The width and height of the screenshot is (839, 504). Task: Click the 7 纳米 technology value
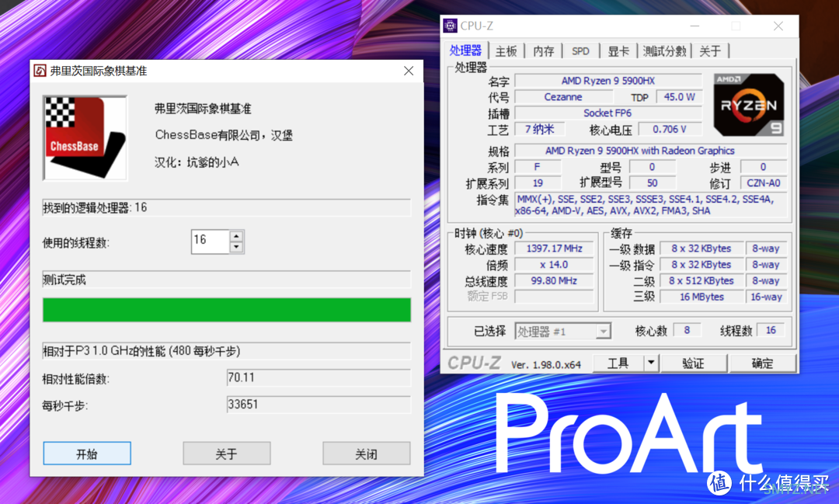tap(538, 129)
